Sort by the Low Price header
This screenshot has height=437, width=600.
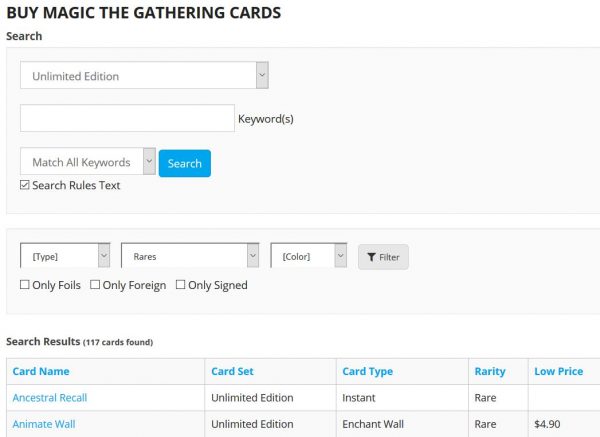pyautogui.click(x=558, y=372)
